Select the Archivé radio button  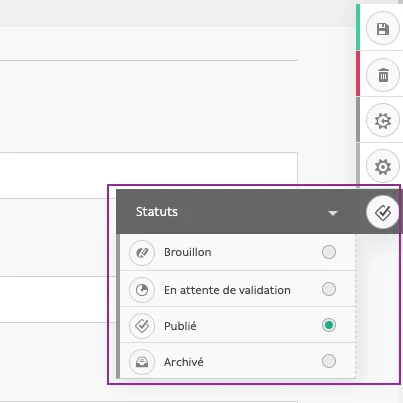point(329,361)
